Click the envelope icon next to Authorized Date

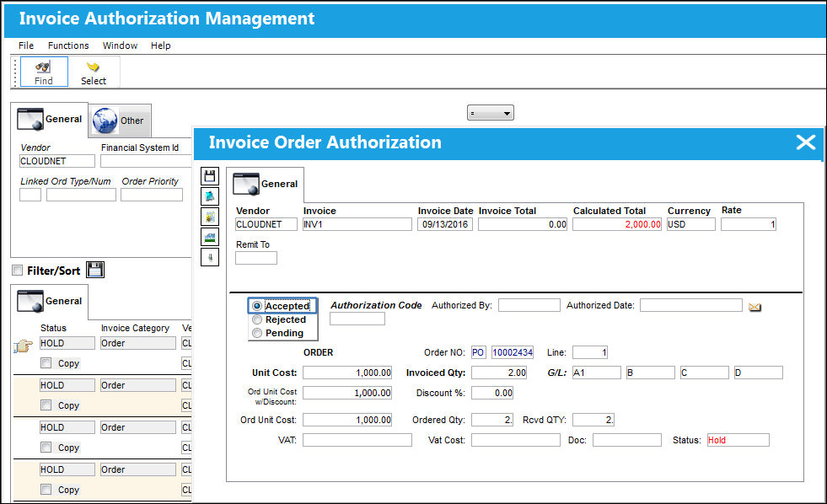(755, 307)
